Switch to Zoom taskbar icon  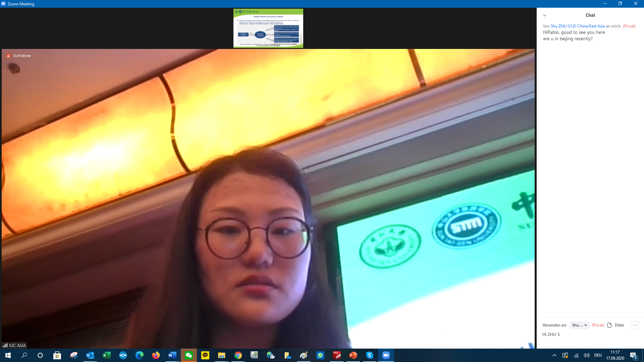tap(386, 355)
